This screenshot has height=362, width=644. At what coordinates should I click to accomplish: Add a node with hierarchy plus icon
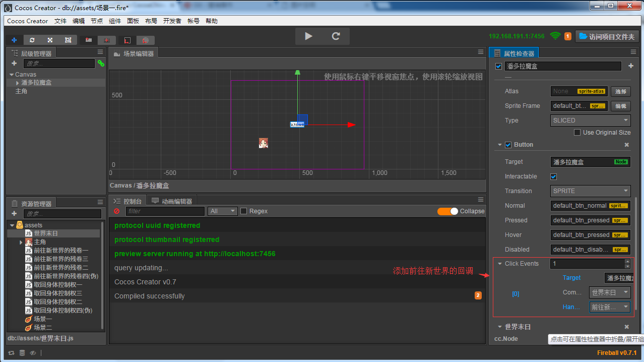[x=14, y=64]
